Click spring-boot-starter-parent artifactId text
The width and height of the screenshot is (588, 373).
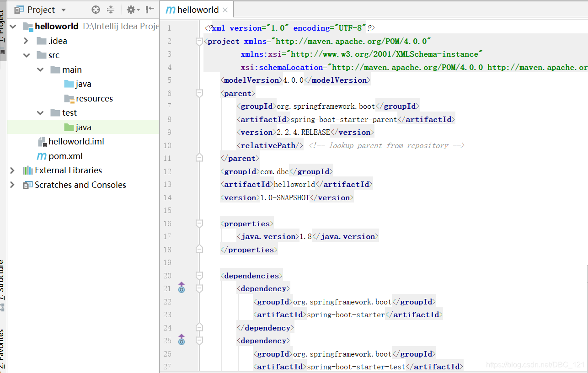point(344,119)
